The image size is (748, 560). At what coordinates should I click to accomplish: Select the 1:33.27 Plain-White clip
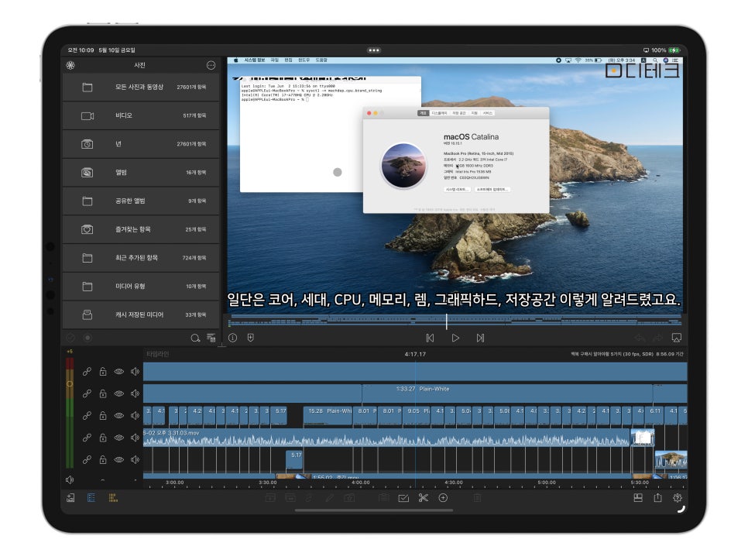(x=506, y=393)
